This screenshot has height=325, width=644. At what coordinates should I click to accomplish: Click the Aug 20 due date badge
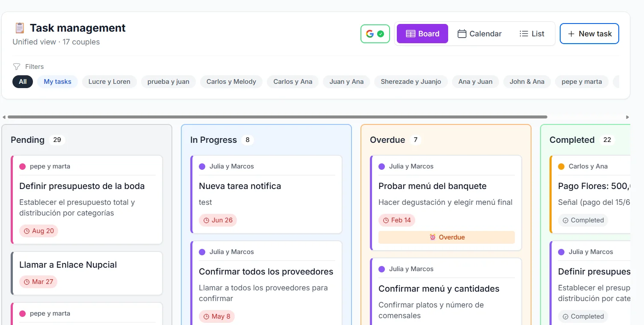tap(38, 231)
